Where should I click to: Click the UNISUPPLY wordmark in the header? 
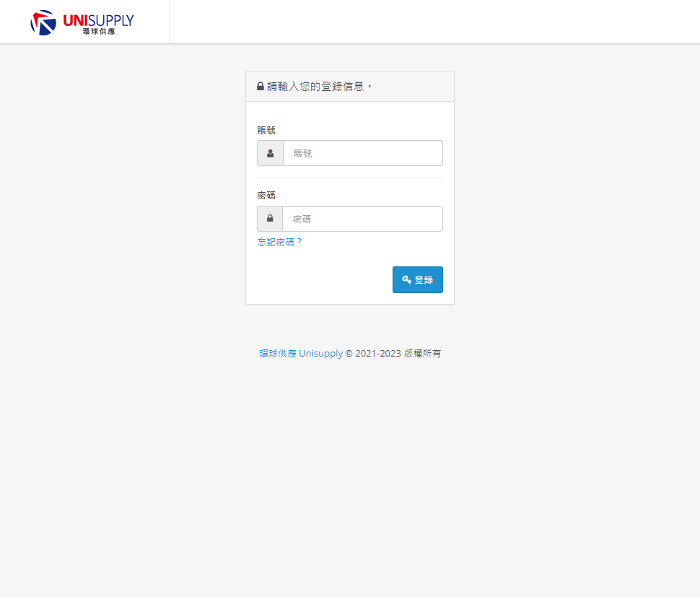(98, 20)
